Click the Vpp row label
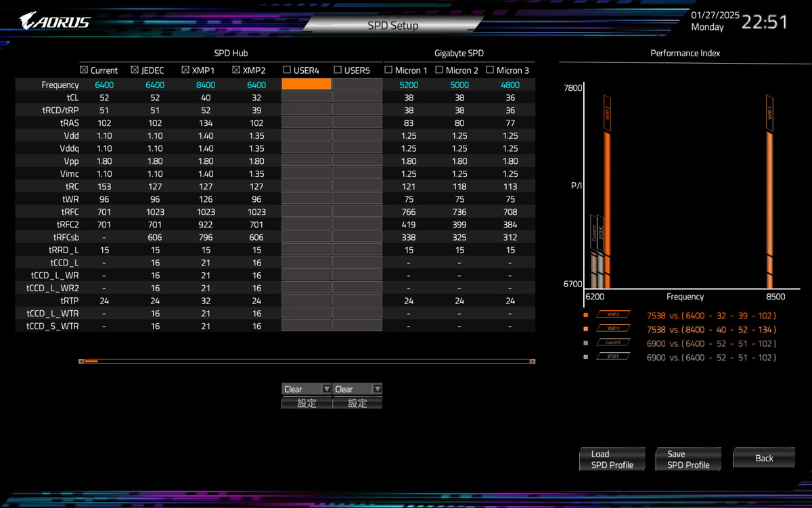The height and width of the screenshot is (508, 812). pyautogui.click(x=71, y=161)
